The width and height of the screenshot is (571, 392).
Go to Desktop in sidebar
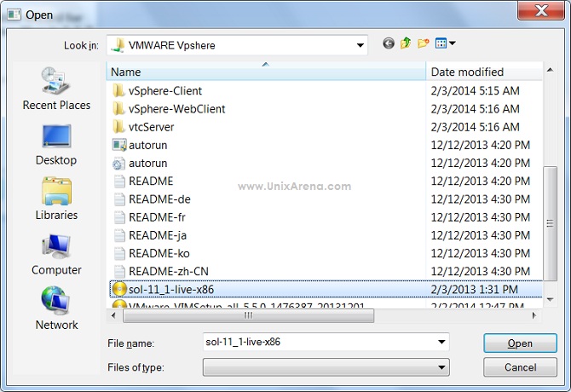coord(56,145)
